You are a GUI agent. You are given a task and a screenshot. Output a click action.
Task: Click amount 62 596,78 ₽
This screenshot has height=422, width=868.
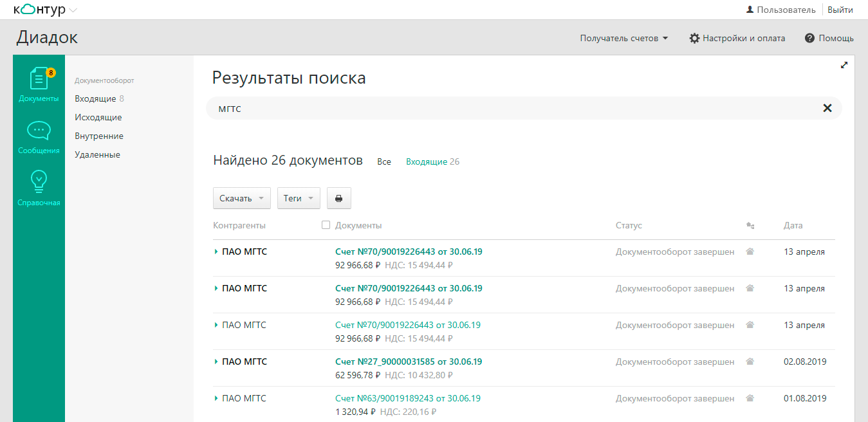[x=358, y=375]
